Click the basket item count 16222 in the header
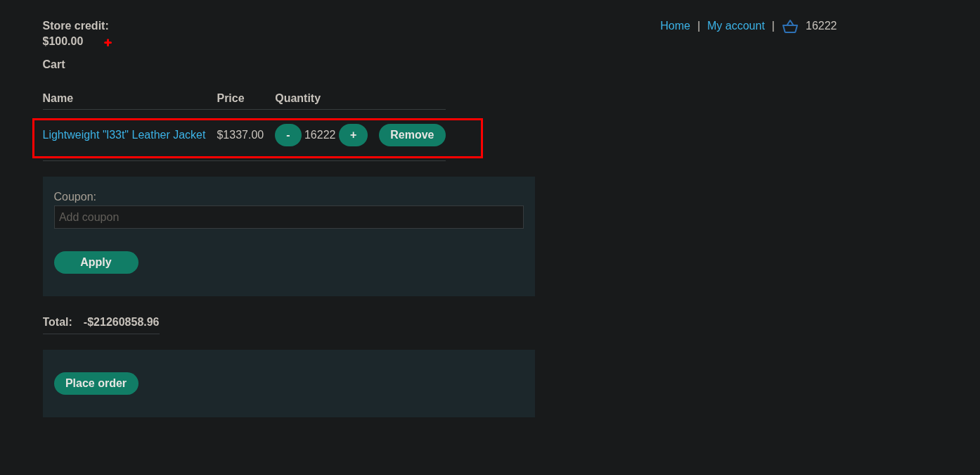Image resolution: width=980 pixels, height=475 pixels. coord(820,26)
